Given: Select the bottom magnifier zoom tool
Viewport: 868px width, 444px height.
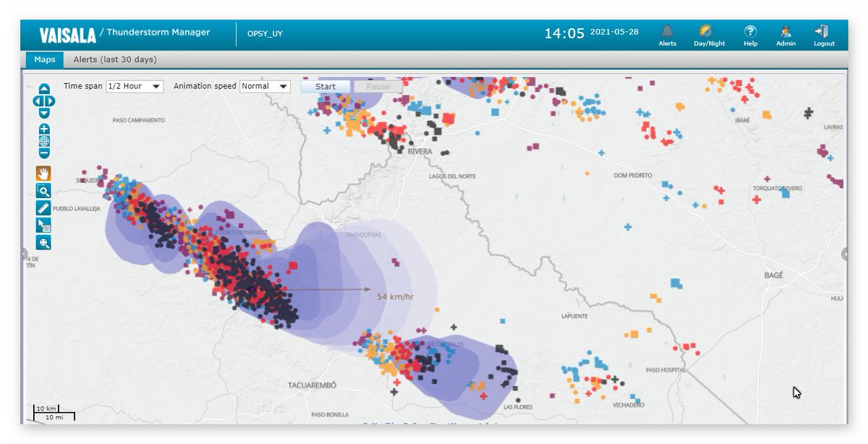Looking at the screenshot, I should [43, 243].
